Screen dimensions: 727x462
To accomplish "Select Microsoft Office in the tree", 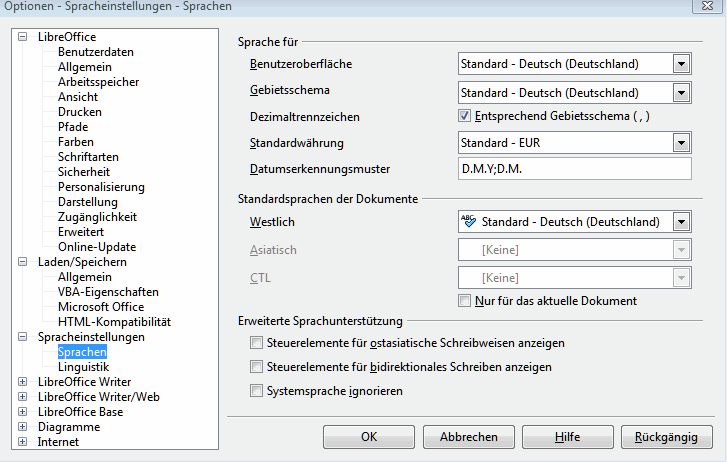I will 101,307.
